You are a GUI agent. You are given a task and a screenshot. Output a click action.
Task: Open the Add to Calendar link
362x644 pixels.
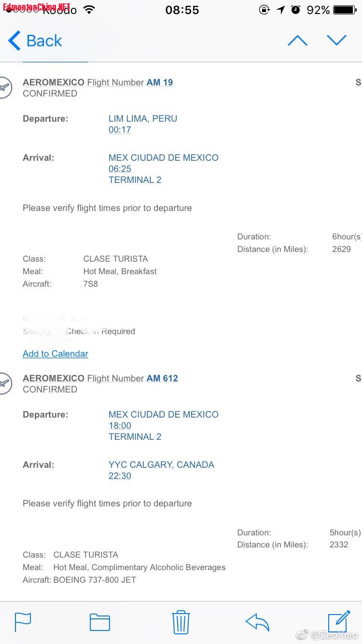[56, 354]
